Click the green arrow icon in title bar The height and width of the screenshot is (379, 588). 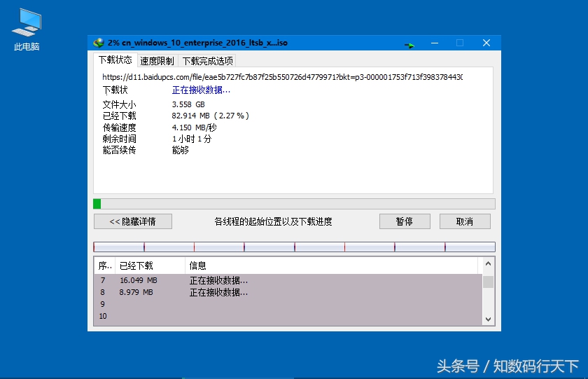click(409, 46)
